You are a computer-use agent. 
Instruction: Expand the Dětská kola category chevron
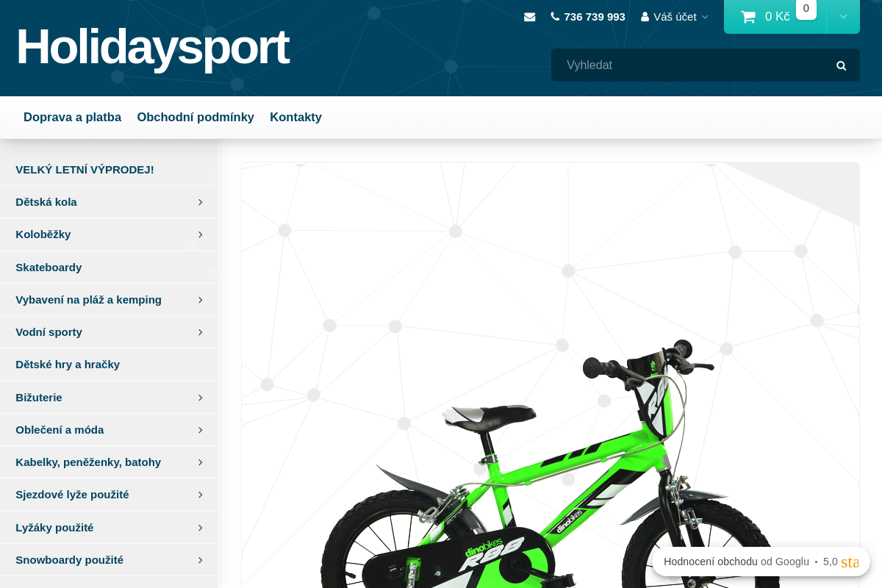coord(200,202)
